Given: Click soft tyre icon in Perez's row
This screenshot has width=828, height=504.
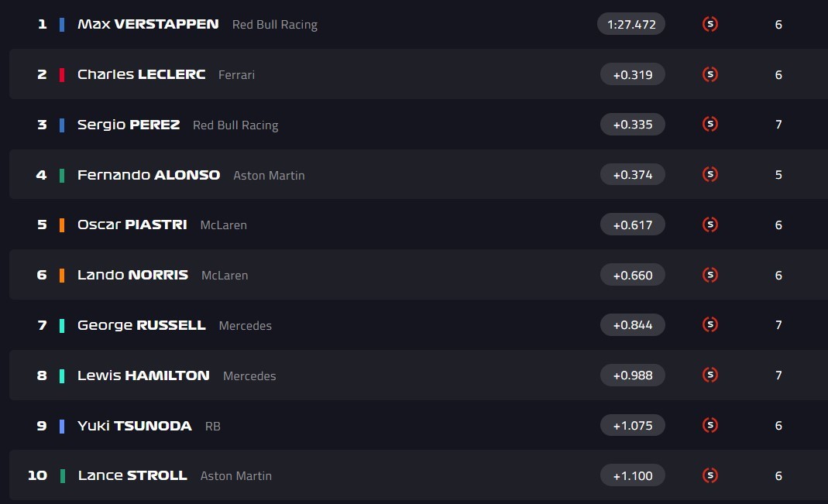Looking at the screenshot, I should tap(709, 124).
